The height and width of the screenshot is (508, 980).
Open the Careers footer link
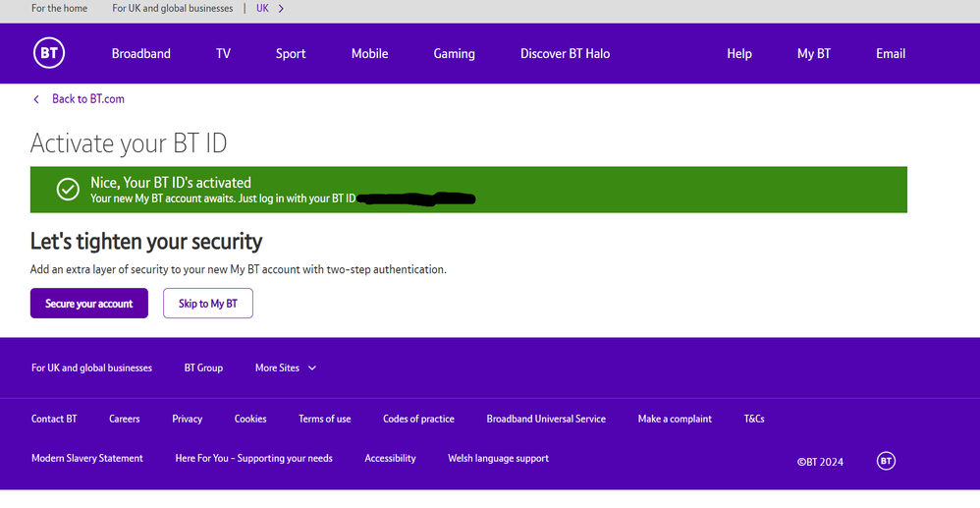tap(125, 420)
